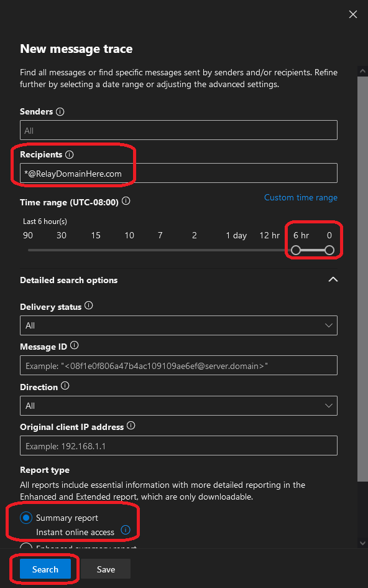Click the Message ID info icon
The height and width of the screenshot is (588, 368).
pyautogui.click(x=74, y=345)
